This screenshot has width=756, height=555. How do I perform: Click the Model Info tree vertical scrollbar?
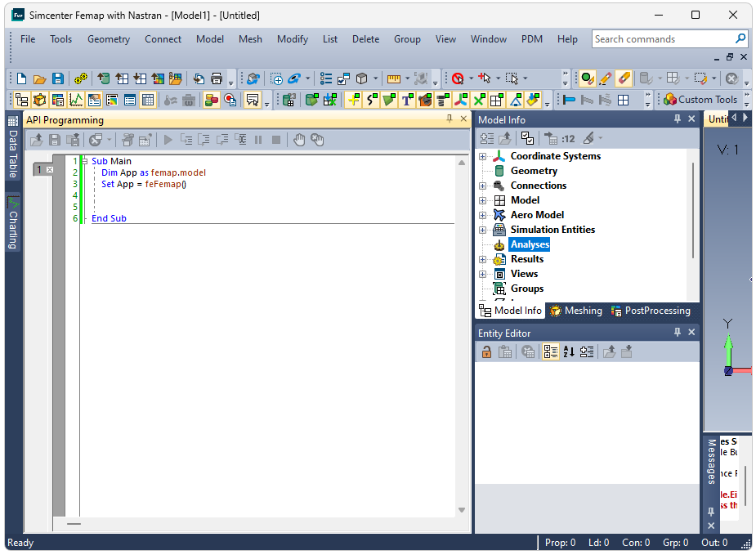(693, 211)
